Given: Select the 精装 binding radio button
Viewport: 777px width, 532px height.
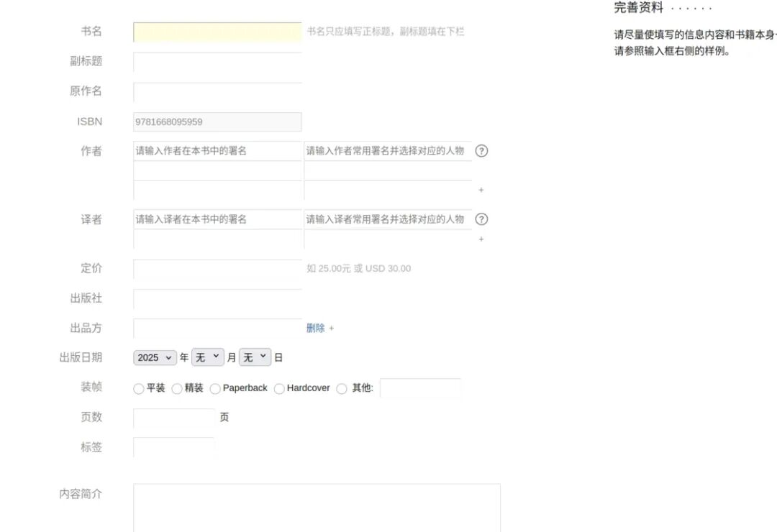Looking at the screenshot, I should tap(177, 389).
